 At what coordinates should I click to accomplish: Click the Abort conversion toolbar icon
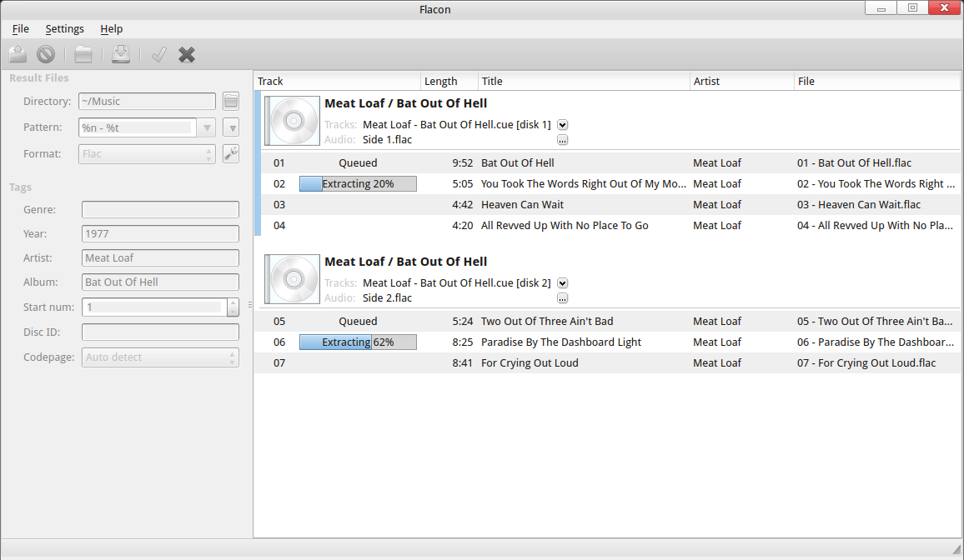[46, 55]
